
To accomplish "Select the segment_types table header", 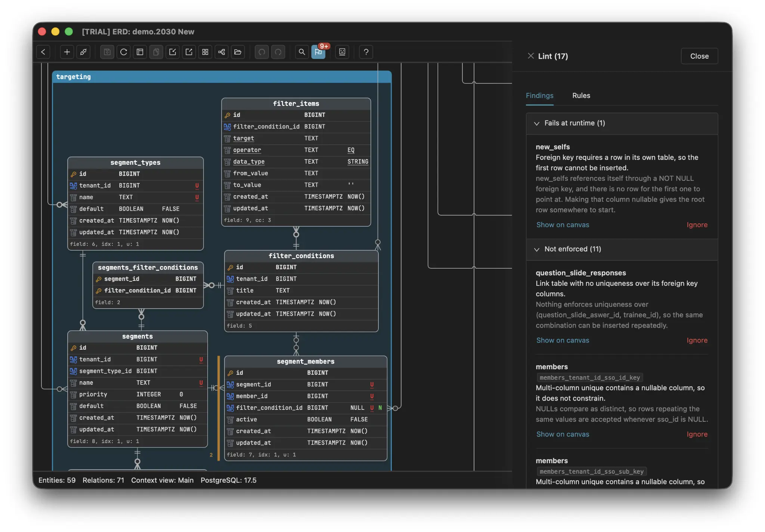I will click(x=135, y=163).
